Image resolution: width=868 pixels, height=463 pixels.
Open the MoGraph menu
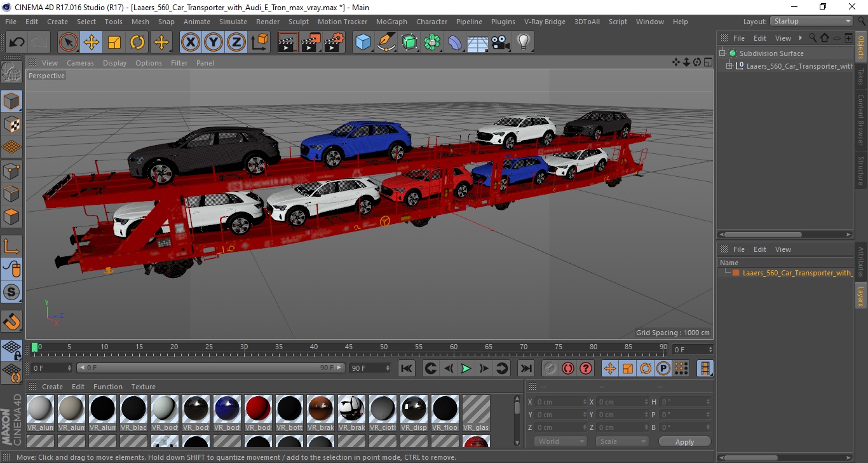391,22
